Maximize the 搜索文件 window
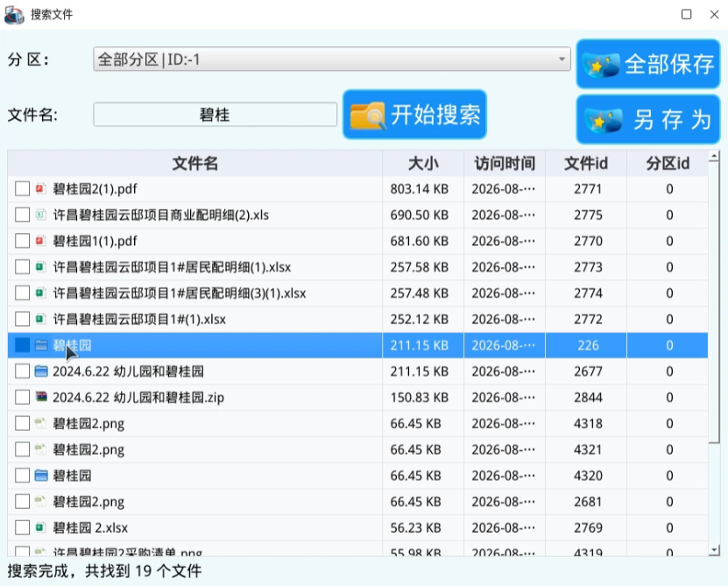The width and height of the screenshot is (728, 586). [x=686, y=14]
